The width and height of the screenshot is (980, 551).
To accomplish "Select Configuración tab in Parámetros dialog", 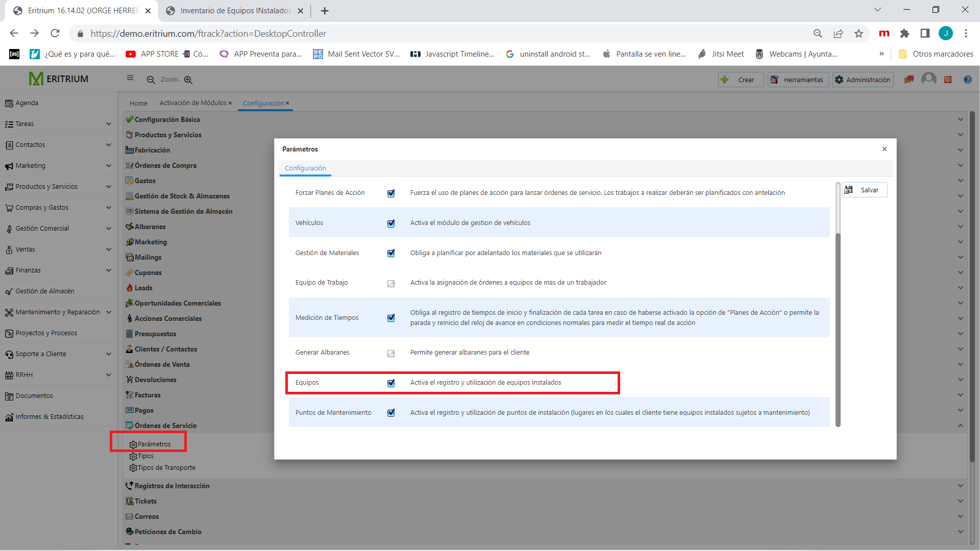I will (x=306, y=168).
